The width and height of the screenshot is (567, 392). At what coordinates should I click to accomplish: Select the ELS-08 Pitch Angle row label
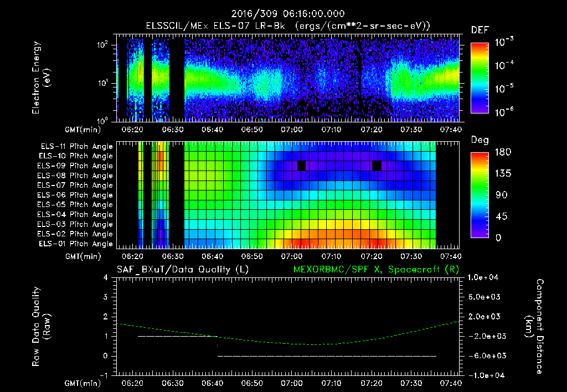click(75, 176)
